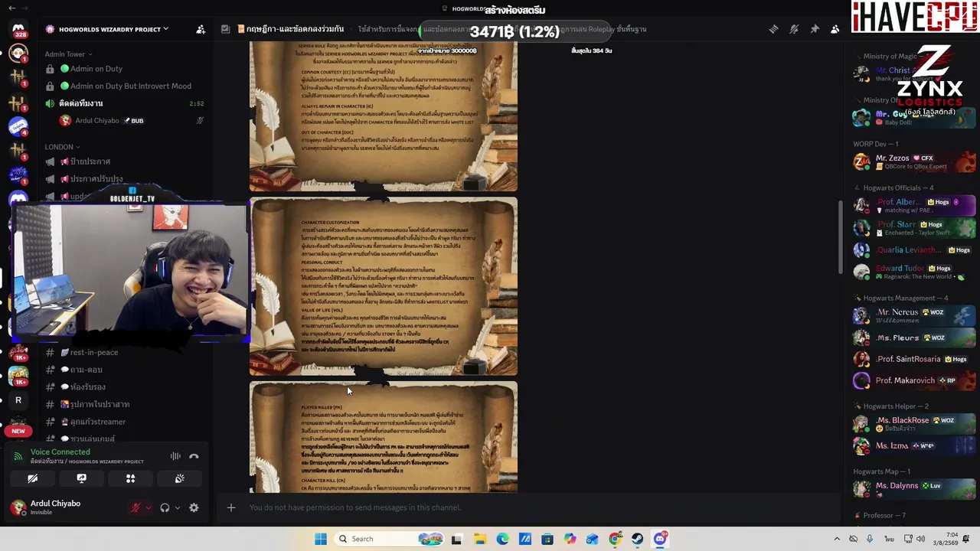Hide the member list panel
The image size is (980, 551).
(835, 29)
